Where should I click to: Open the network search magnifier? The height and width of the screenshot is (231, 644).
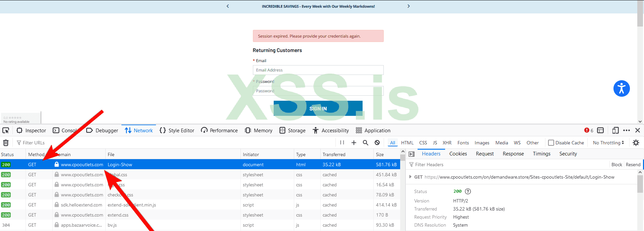(x=366, y=143)
